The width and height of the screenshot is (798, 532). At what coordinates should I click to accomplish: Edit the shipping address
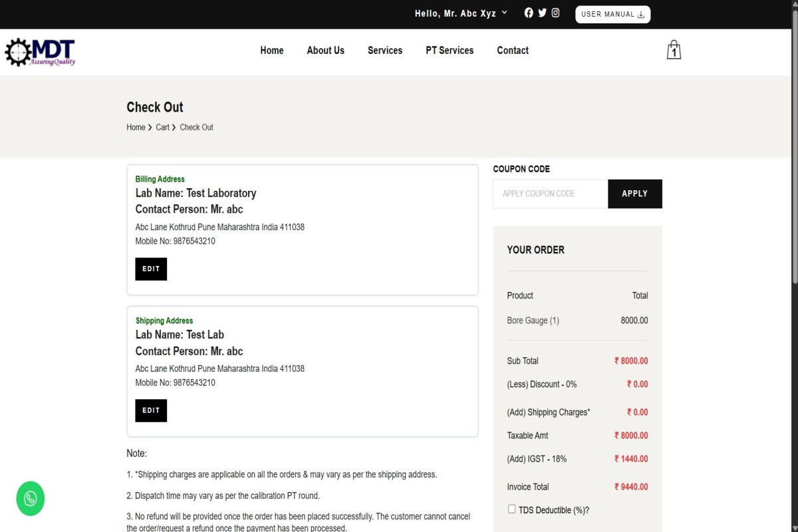pos(151,410)
